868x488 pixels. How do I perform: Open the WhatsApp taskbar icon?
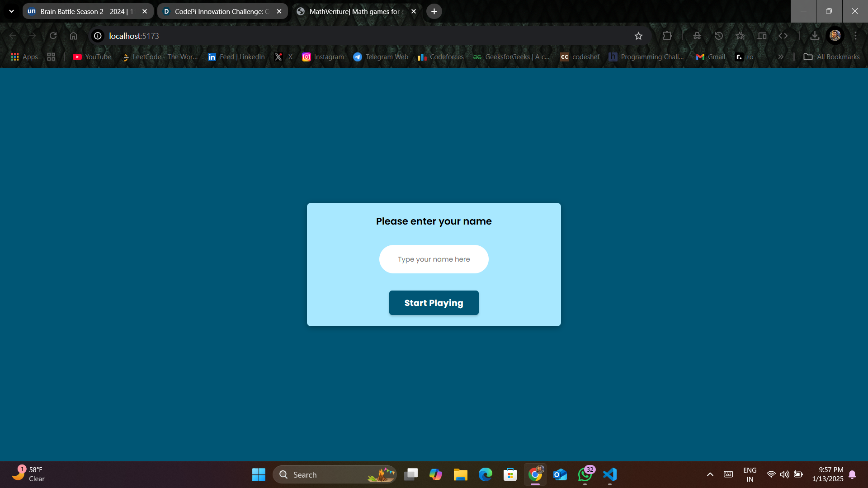pyautogui.click(x=585, y=474)
